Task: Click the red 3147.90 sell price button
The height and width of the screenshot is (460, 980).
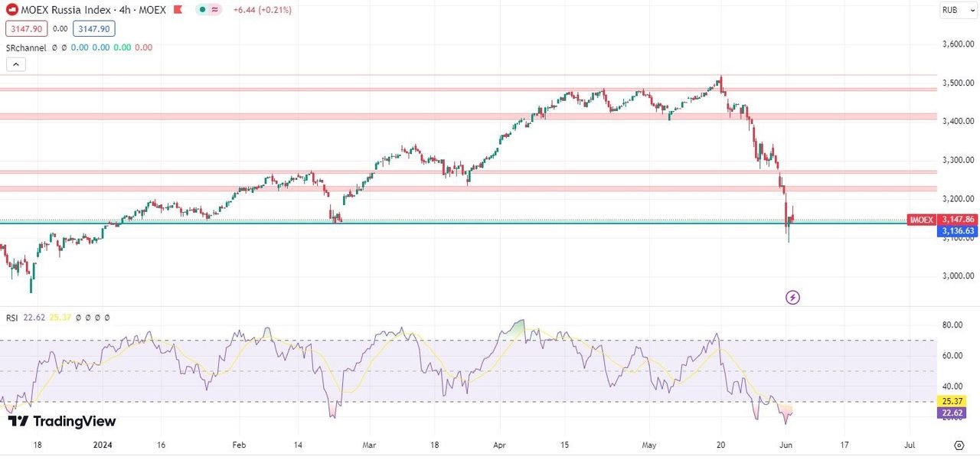Action: click(27, 28)
